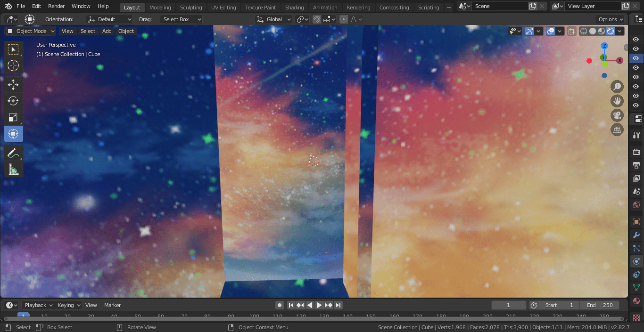Click the Blender logo menu

tap(8, 6)
